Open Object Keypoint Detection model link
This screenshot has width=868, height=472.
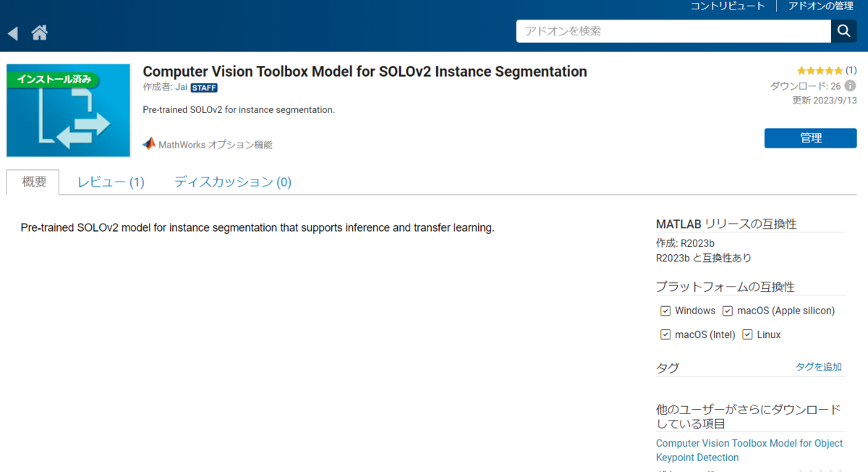(749, 450)
